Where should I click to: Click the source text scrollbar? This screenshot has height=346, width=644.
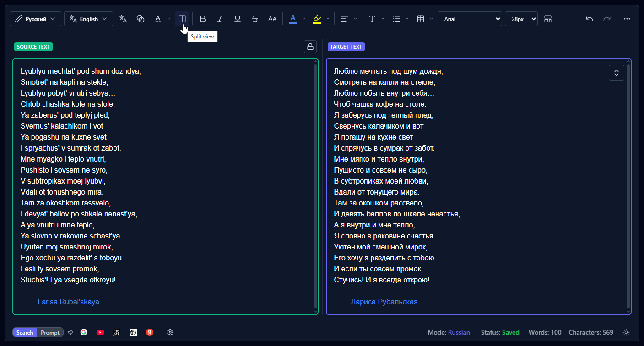point(315,186)
